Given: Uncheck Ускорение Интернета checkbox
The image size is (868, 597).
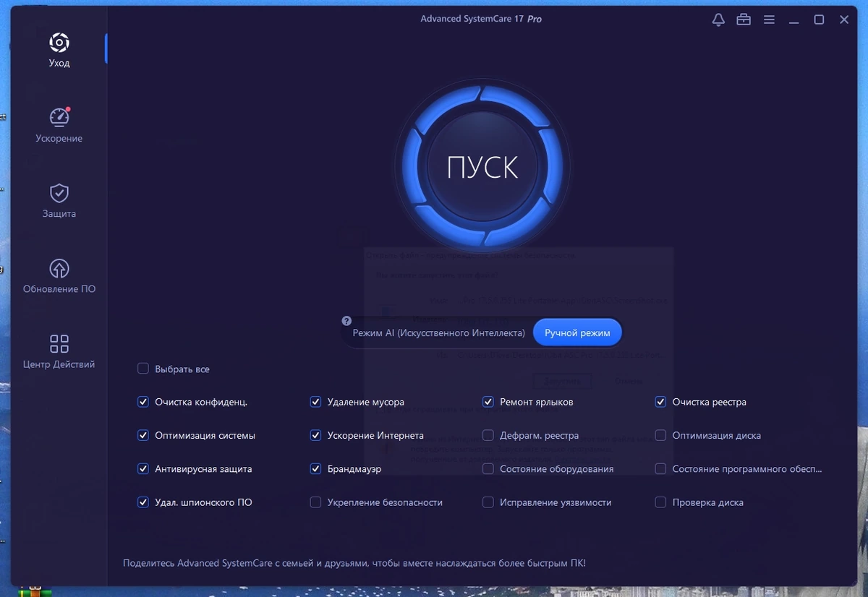Looking at the screenshot, I should click(x=315, y=435).
